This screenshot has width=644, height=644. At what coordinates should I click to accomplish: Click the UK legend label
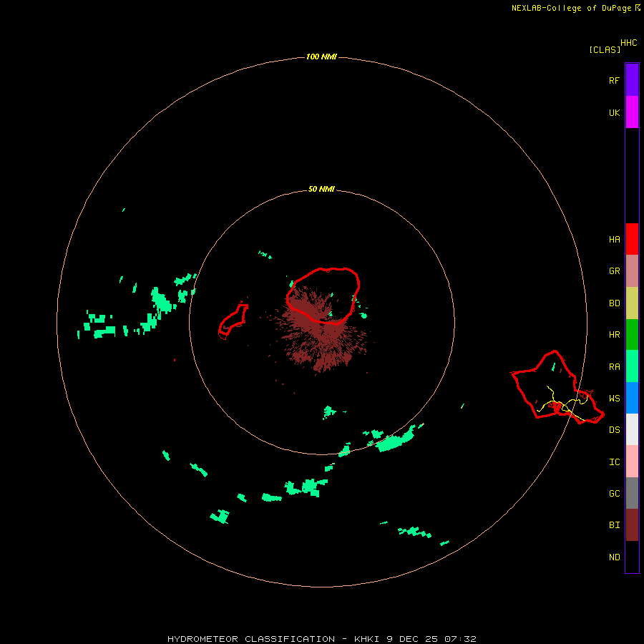coord(614,112)
